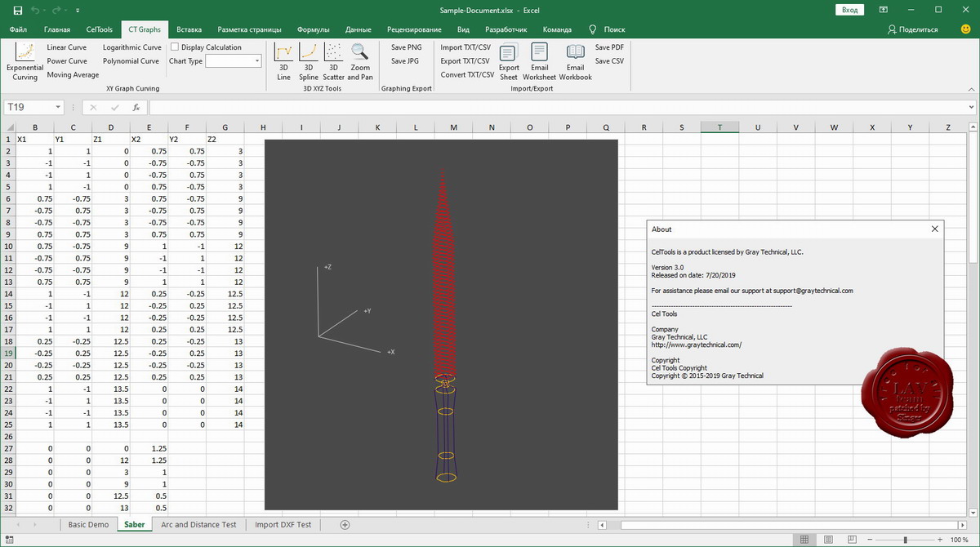Click Save CSV
This screenshot has height=547, width=980.
(609, 61)
